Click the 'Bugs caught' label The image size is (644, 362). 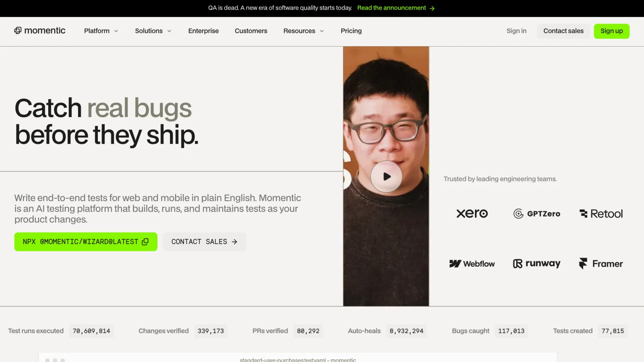tap(471, 331)
